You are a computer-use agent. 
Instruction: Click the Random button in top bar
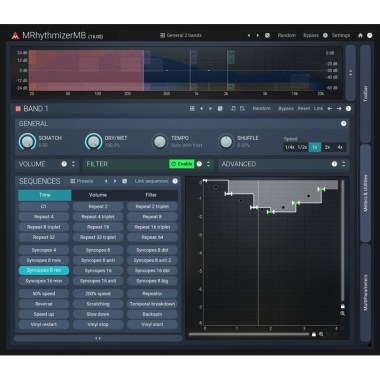(287, 35)
